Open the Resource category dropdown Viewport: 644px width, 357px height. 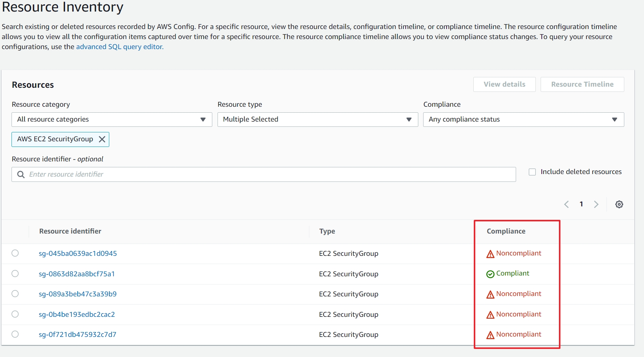click(x=112, y=119)
